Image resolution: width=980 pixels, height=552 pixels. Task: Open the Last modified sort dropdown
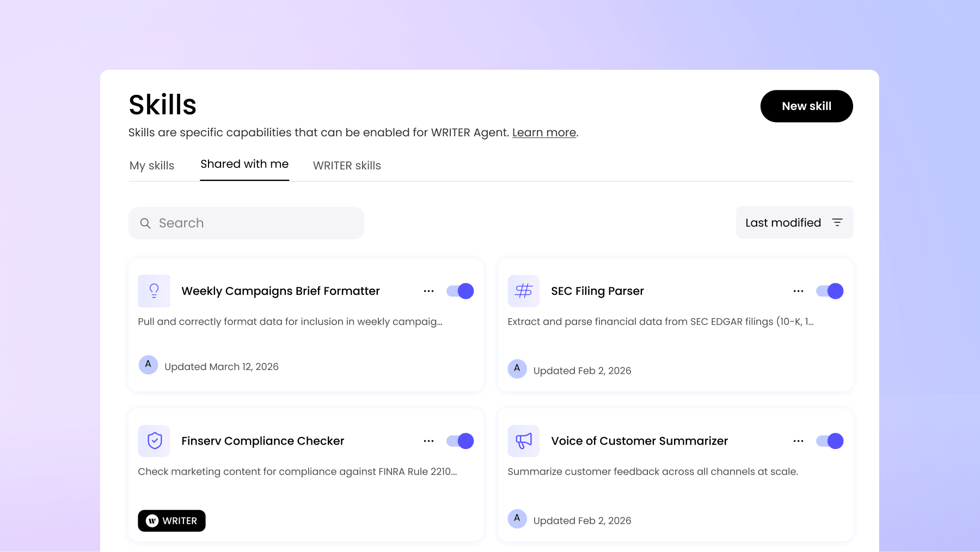[x=794, y=222]
